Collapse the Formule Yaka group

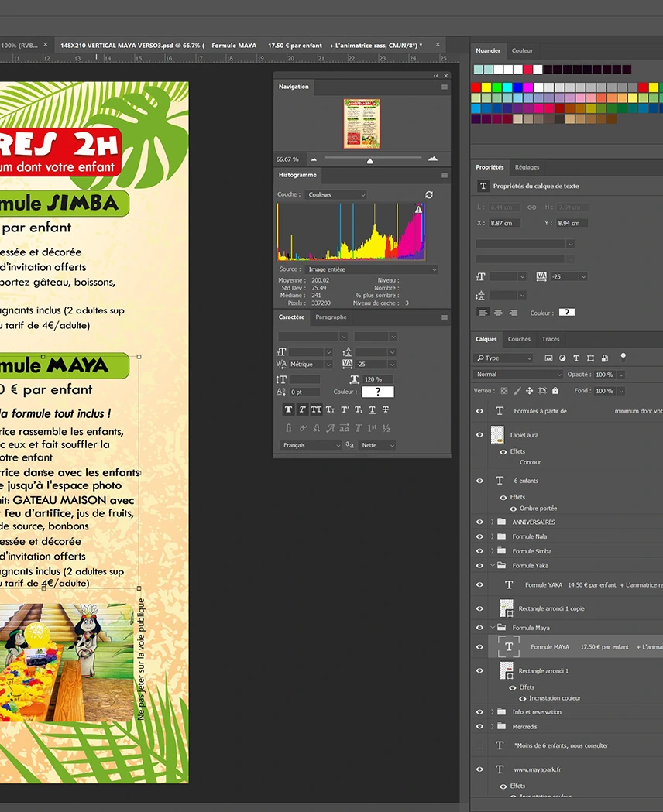click(x=493, y=566)
